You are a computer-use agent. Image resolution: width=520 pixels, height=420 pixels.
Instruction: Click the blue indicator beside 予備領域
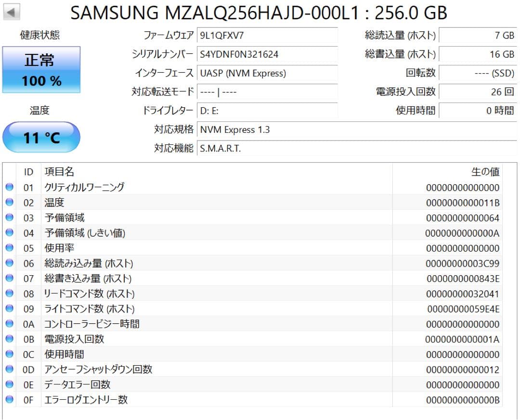(9, 217)
